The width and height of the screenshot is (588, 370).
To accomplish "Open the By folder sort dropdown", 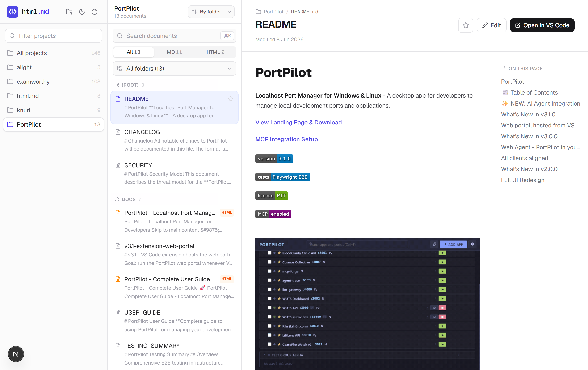I will (211, 12).
